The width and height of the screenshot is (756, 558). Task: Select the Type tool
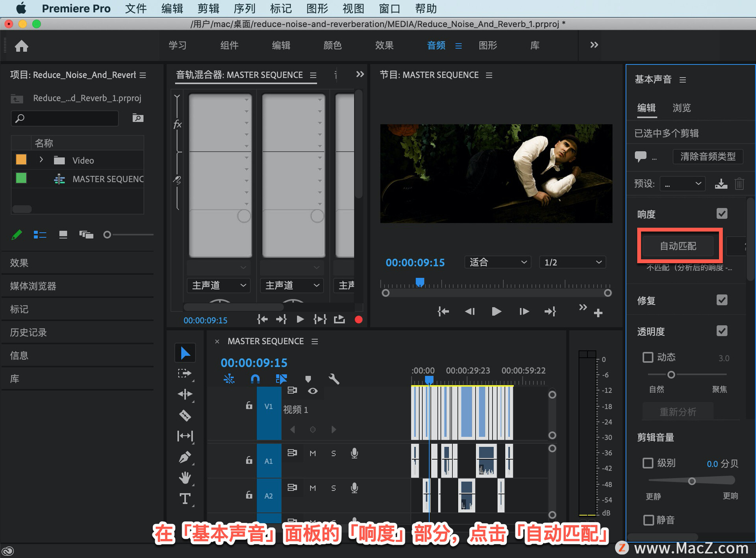(x=185, y=499)
